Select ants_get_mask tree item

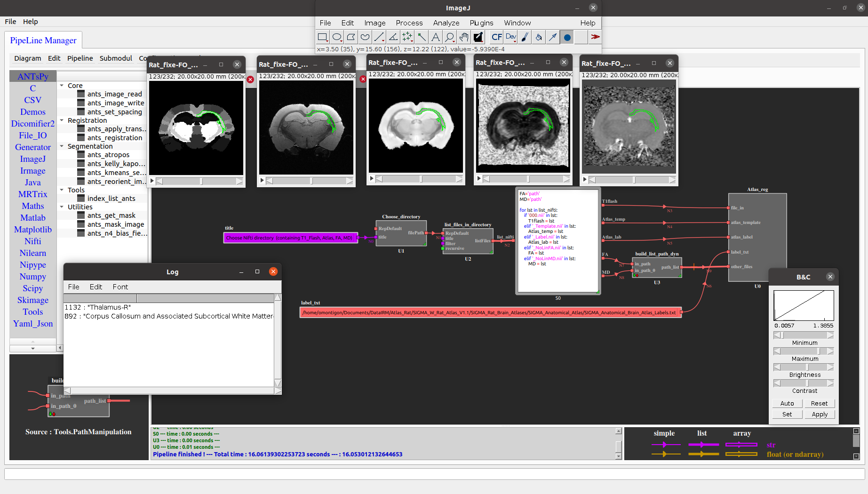pos(111,215)
